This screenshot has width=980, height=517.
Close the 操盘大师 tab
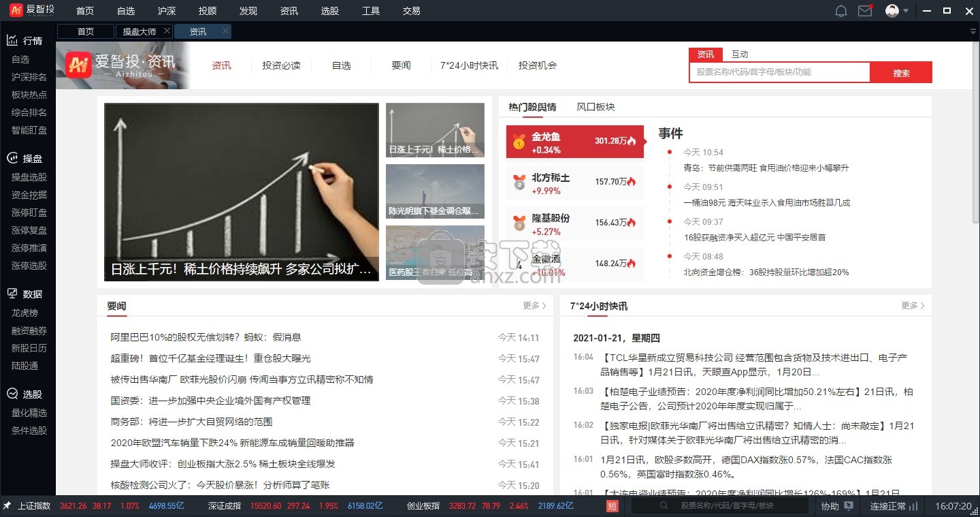point(167,31)
